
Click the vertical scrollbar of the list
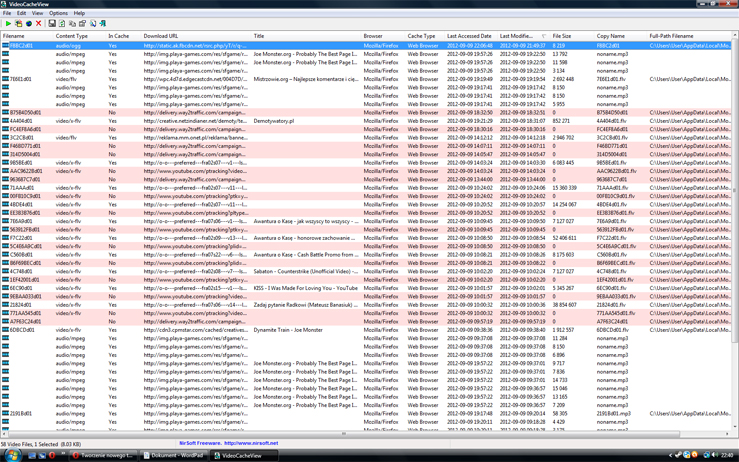tap(735, 189)
